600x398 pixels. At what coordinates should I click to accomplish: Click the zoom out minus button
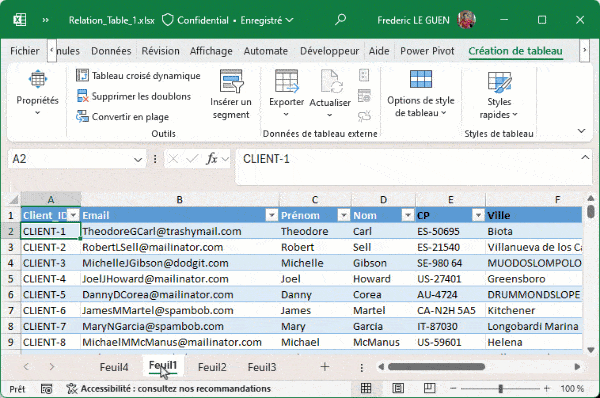[x=453, y=388]
